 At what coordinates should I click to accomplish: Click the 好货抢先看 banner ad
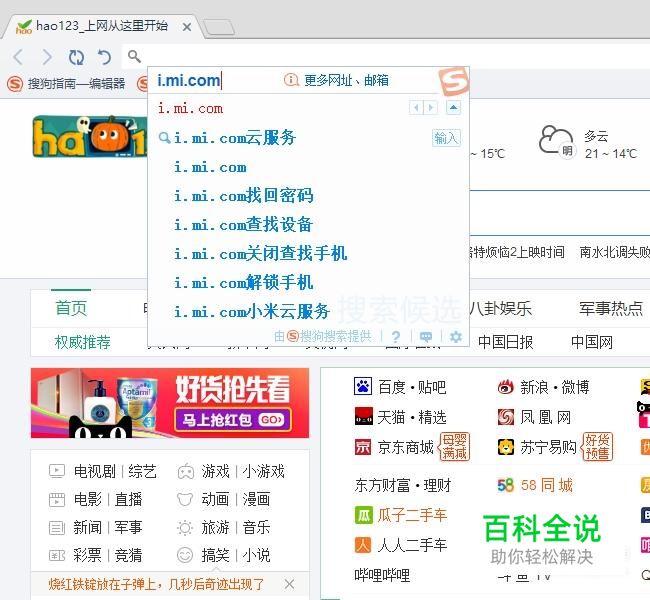click(170, 403)
